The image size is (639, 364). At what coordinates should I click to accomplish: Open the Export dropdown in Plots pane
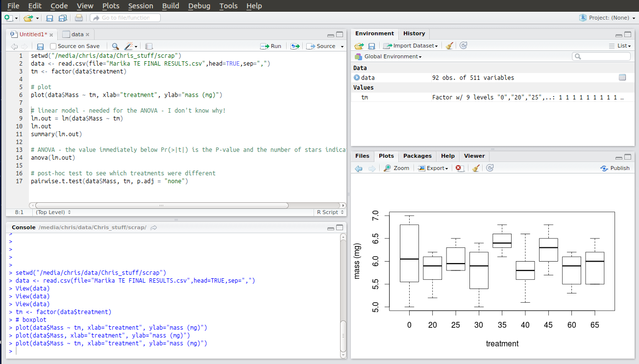(433, 168)
